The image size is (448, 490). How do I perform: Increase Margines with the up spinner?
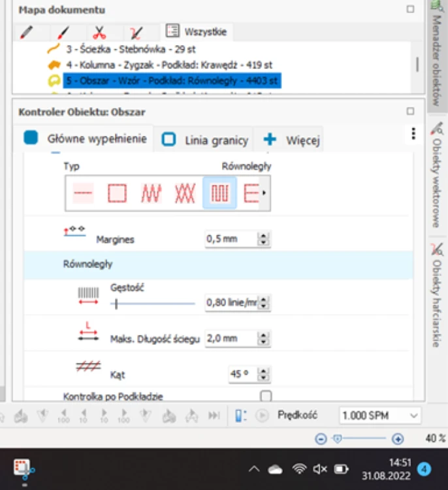pyautogui.click(x=263, y=236)
